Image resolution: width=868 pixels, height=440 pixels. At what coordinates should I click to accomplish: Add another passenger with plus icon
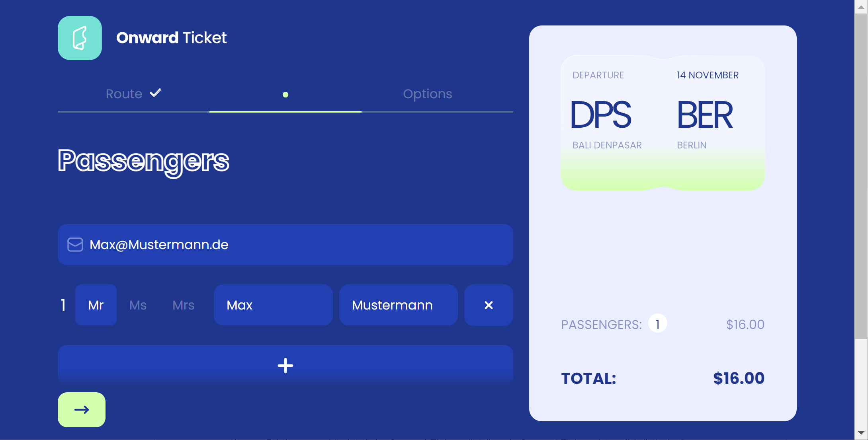pos(285,365)
